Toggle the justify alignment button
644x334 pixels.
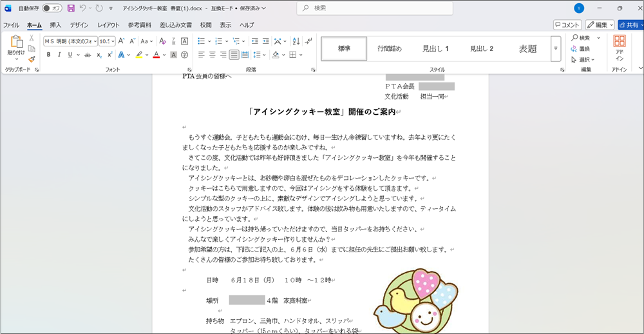tap(234, 55)
